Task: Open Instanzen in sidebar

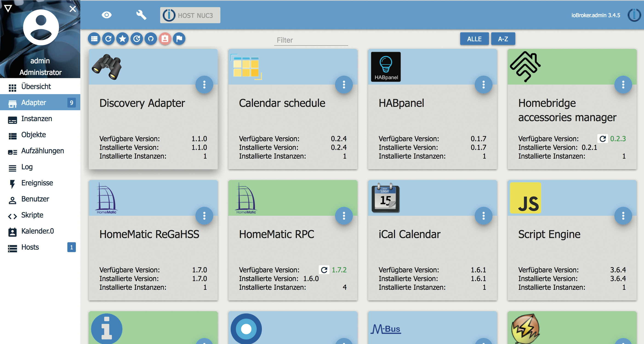Action: click(37, 119)
